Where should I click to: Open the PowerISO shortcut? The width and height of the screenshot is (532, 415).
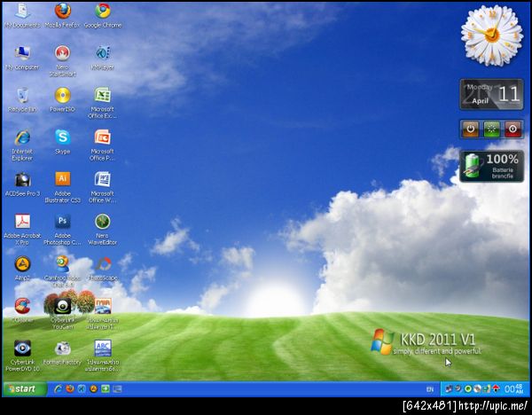coord(63,100)
